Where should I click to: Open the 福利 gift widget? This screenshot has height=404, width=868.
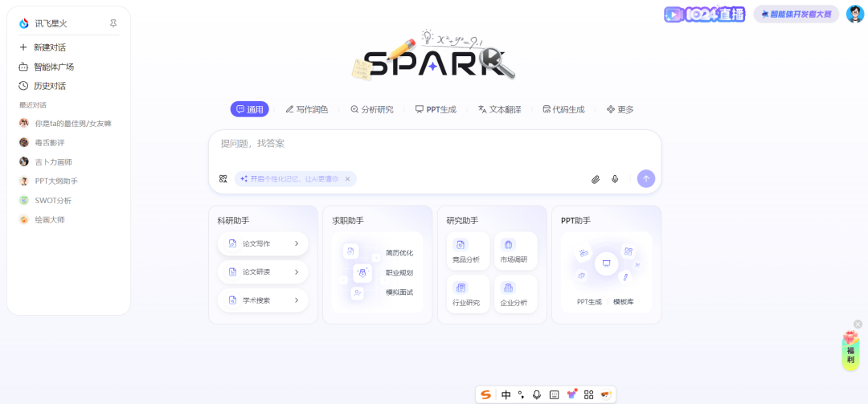coord(851,351)
